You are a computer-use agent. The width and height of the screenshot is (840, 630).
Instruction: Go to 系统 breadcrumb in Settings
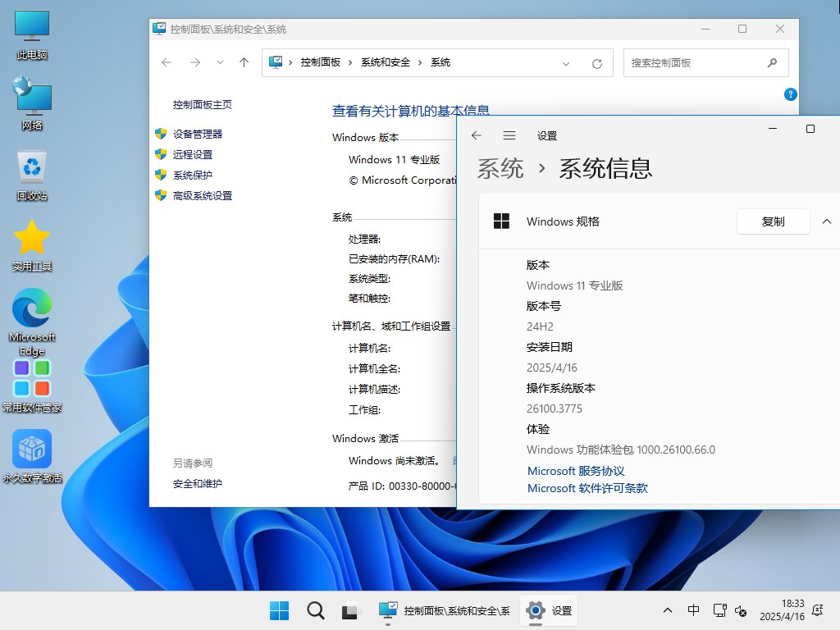[x=500, y=168]
